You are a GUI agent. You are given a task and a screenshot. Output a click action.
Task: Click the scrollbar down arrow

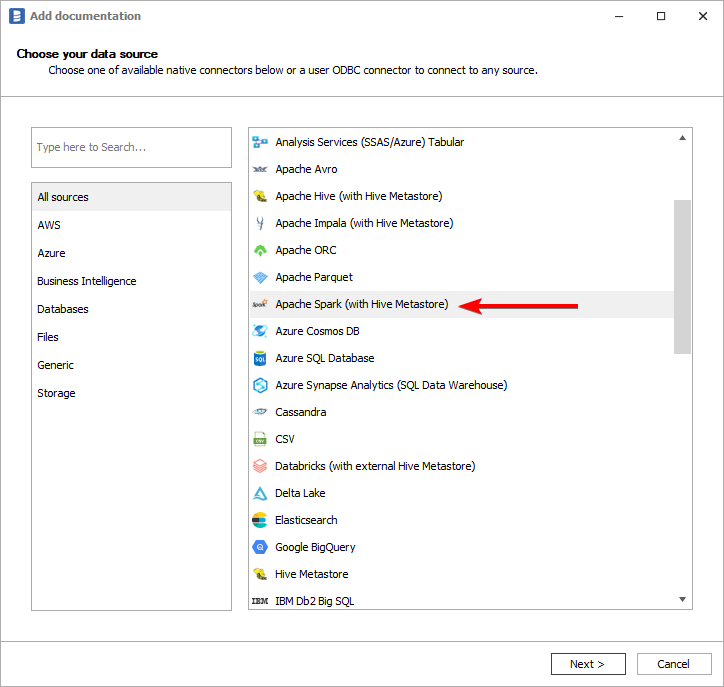pos(682,599)
